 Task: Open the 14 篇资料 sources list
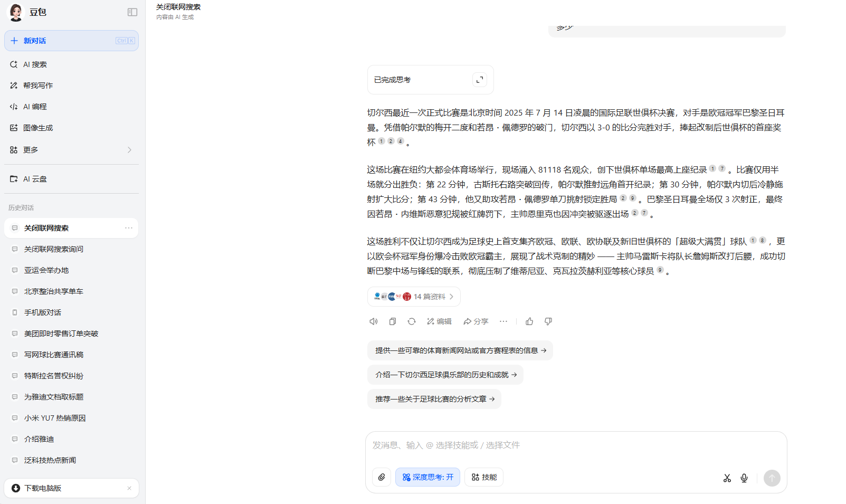click(x=414, y=297)
